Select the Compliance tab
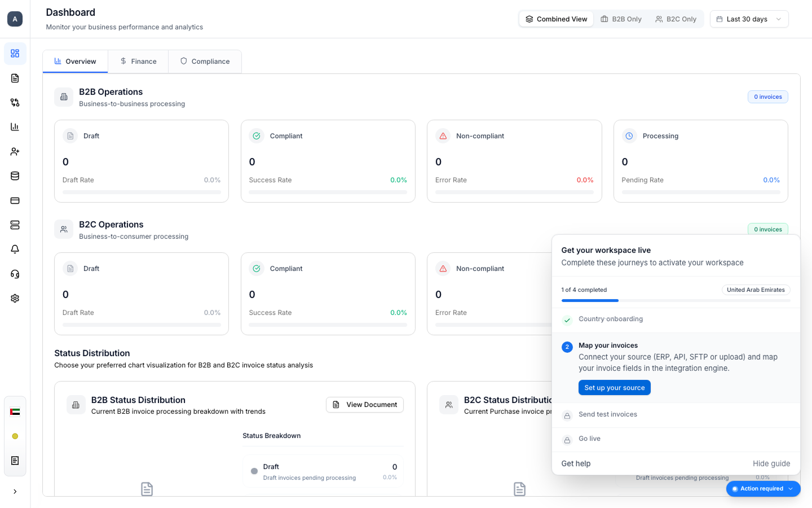The width and height of the screenshot is (812, 508). (x=205, y=62)
